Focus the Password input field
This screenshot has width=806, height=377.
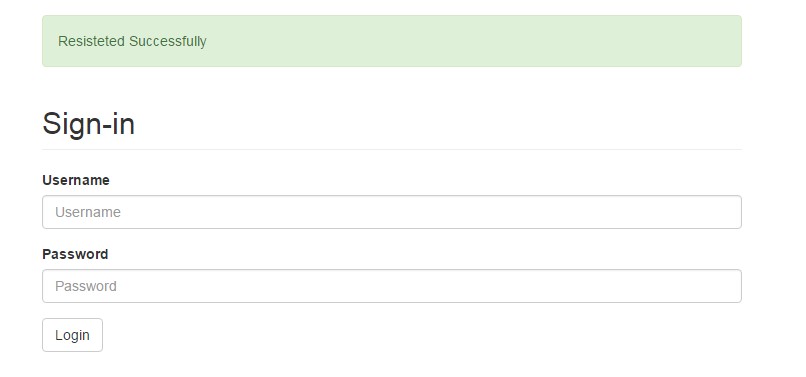pos(392,286)
